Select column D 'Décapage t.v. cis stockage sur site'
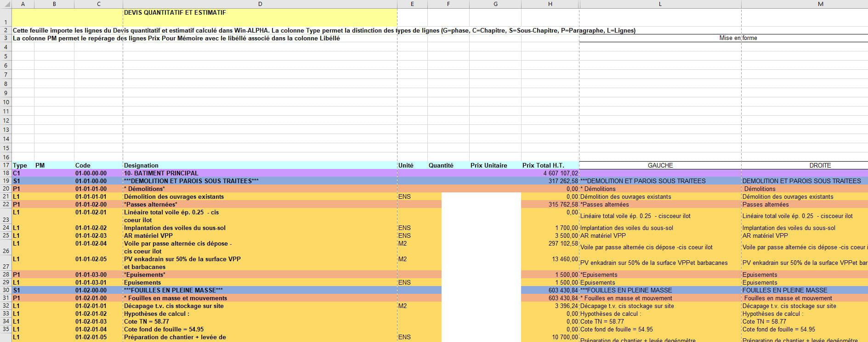The height and width of the screenshot is (342, 868). click(x=260, y=306)
